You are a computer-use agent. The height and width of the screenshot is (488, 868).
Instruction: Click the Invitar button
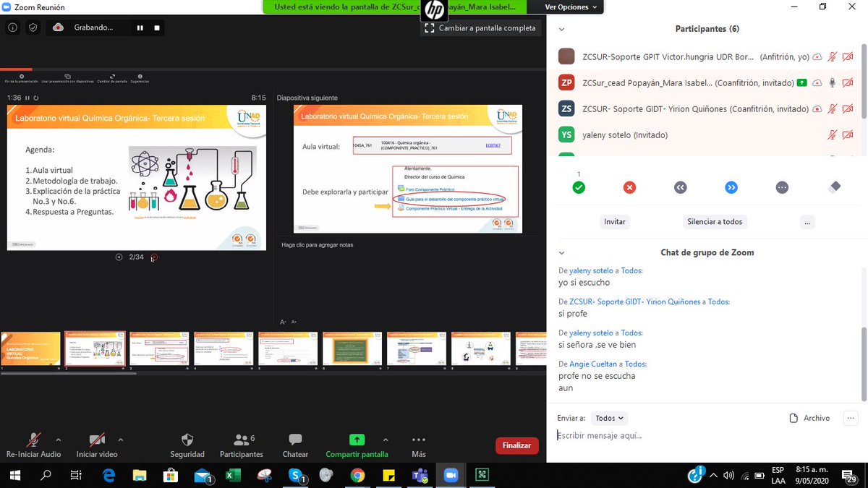pyautogui.click(x=615, y=222)
